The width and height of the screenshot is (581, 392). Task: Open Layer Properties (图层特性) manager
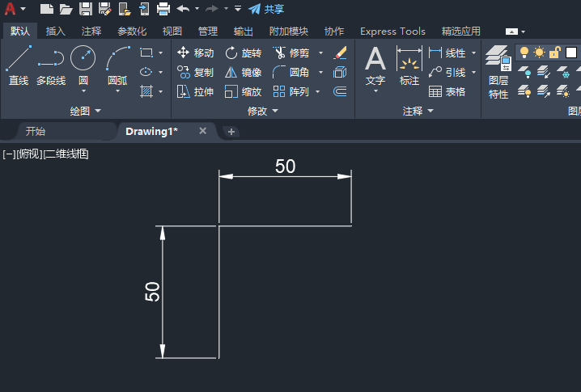pos(498,72)
